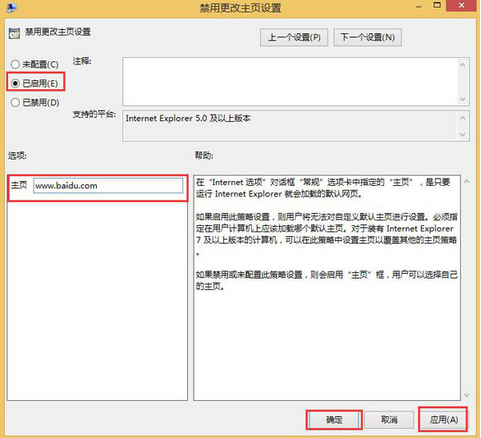Click the 主页 URL input field
This screenshot has height=438, width=481.
tap(108, 186)
